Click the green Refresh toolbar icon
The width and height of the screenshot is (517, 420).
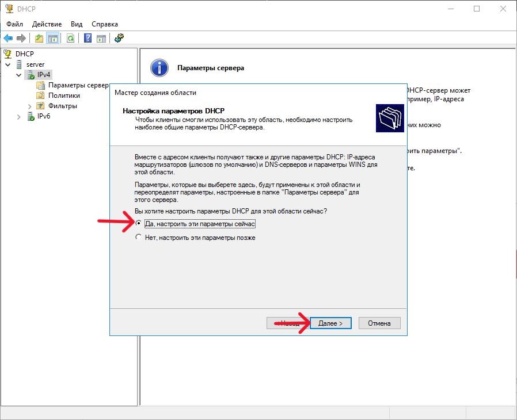click(70, 38)
